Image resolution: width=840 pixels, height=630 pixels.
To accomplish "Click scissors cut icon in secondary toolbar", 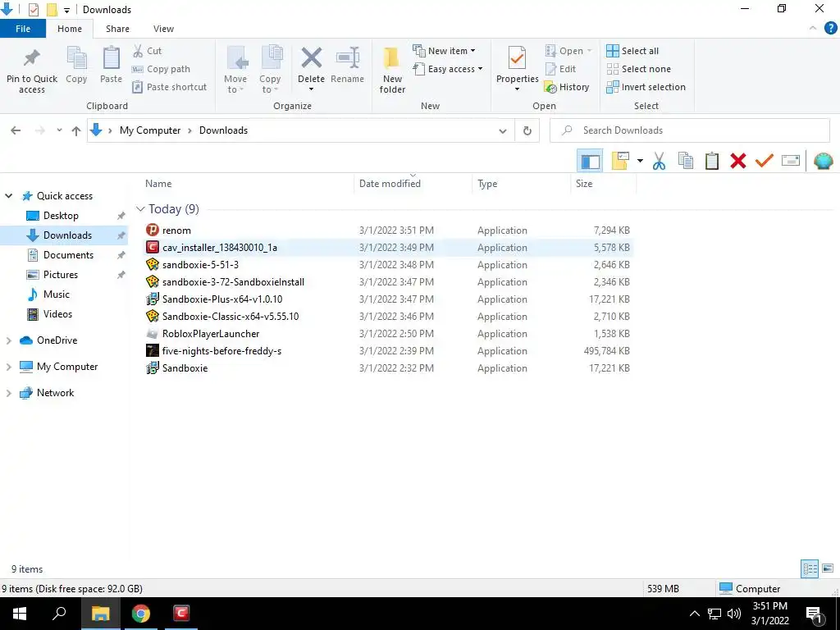I will [659, 161].
